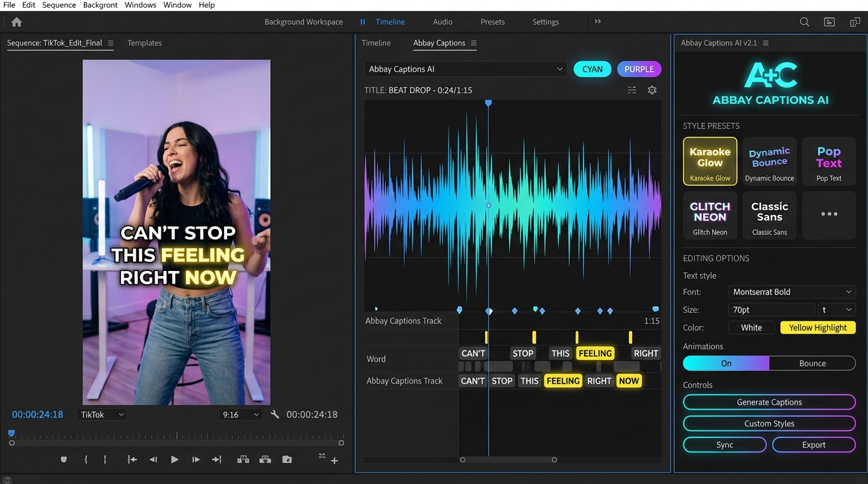
Task: Switch to the Background Workspace tab
Action: pos(303,22)
